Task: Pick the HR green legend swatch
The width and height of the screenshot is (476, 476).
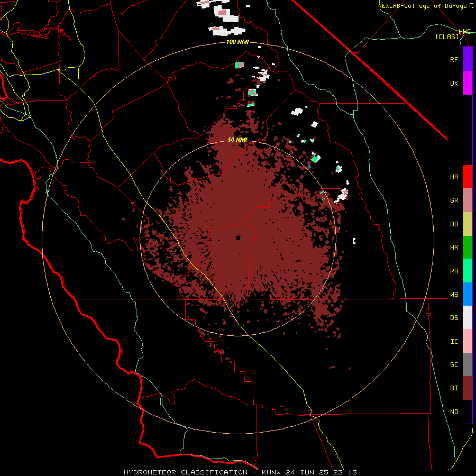Action: (x=467, y=248)
